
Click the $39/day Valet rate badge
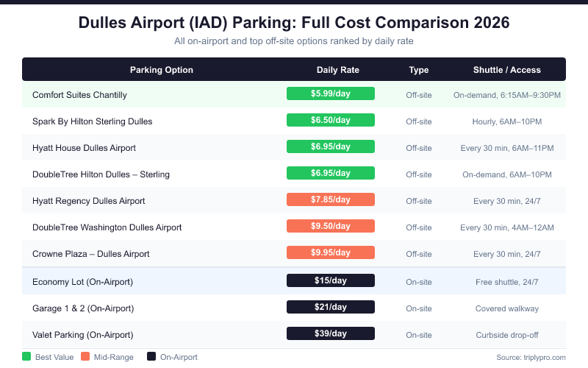tap(331, 333)
